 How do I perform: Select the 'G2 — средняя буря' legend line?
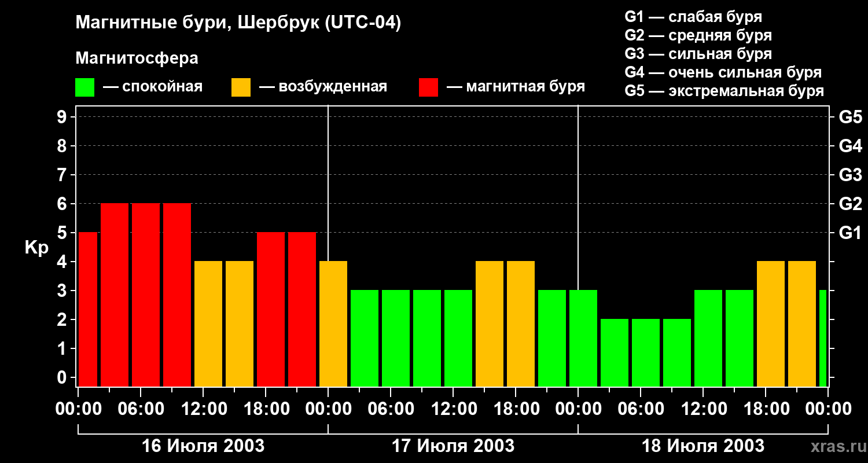point(698,35)
